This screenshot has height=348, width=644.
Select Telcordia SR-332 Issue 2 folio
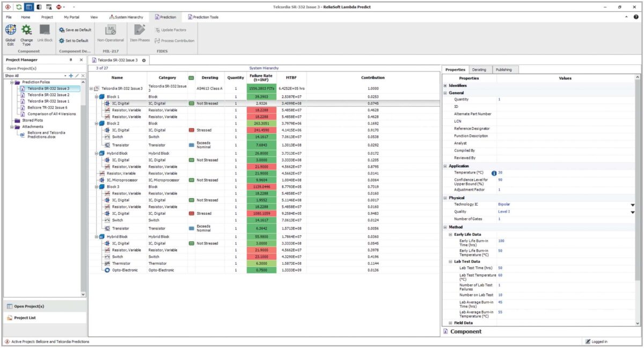48,95
